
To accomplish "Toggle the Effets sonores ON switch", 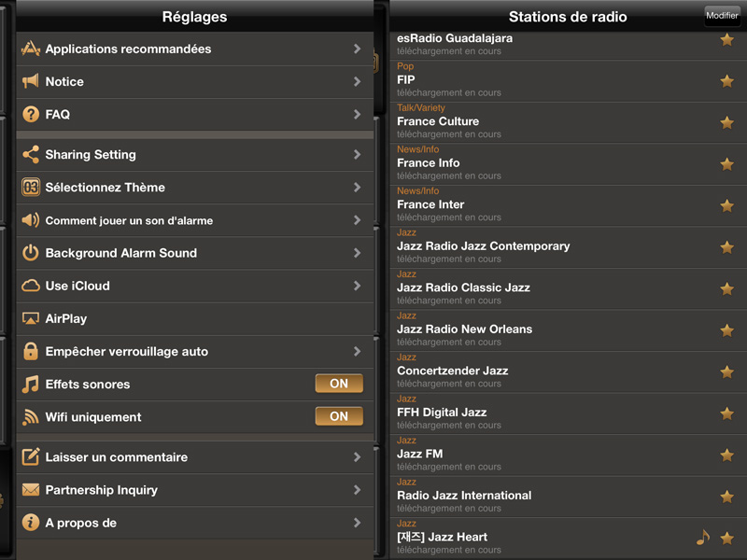I will pos(339,384).
